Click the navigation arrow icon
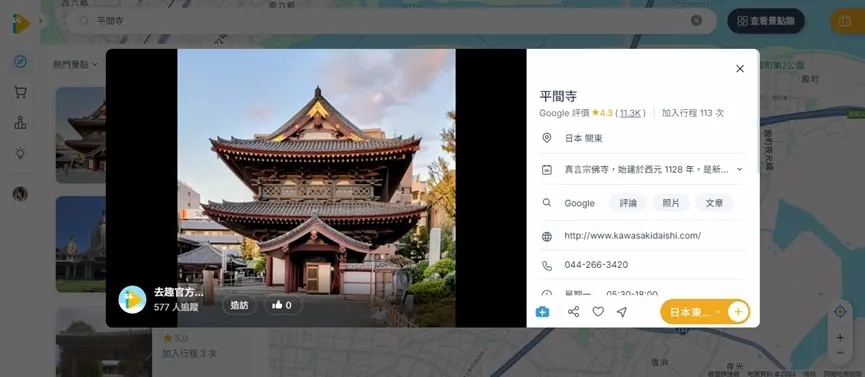Screen dimensions: 865x377 click(622, 312)
